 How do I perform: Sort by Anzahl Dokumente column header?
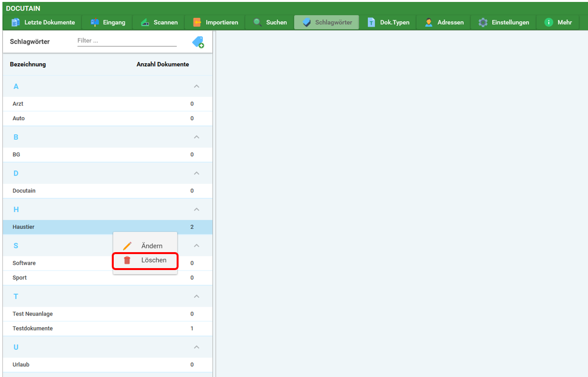pyautogui.click(x=163, y=64)
